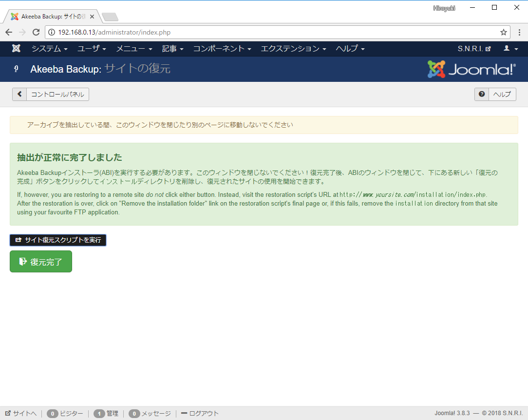Open the S.N.R.I. site link
This screenshot has height=420, width=528.
pyautogui.click(x=474, y=49)
